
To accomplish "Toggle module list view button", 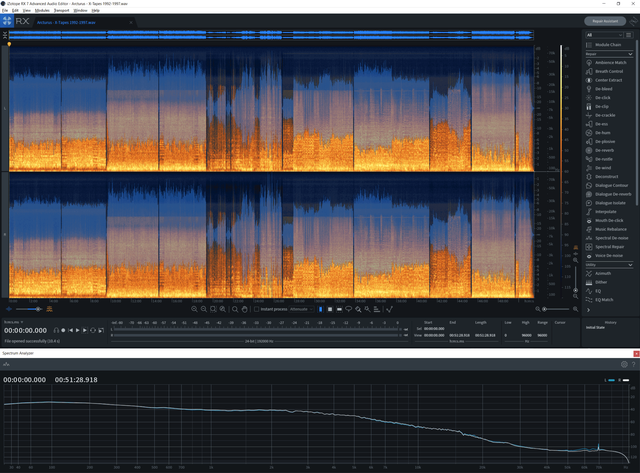I will (x=629, y=35).
